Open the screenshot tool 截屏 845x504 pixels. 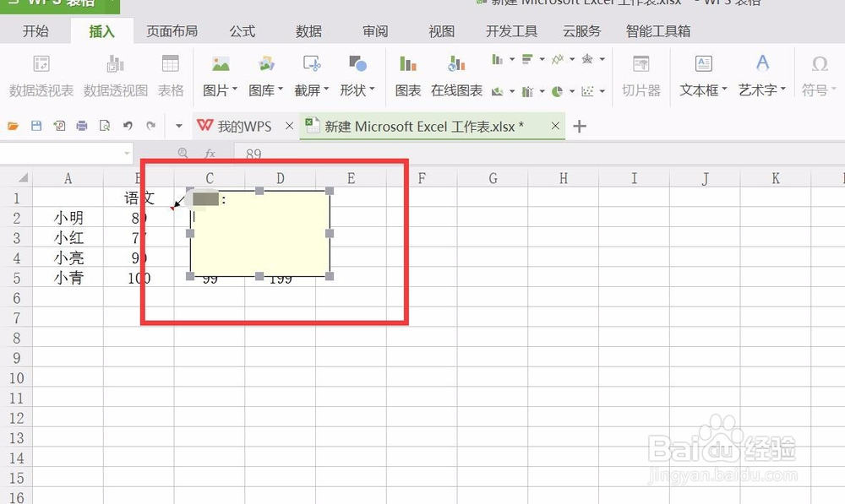click(309, 74)
